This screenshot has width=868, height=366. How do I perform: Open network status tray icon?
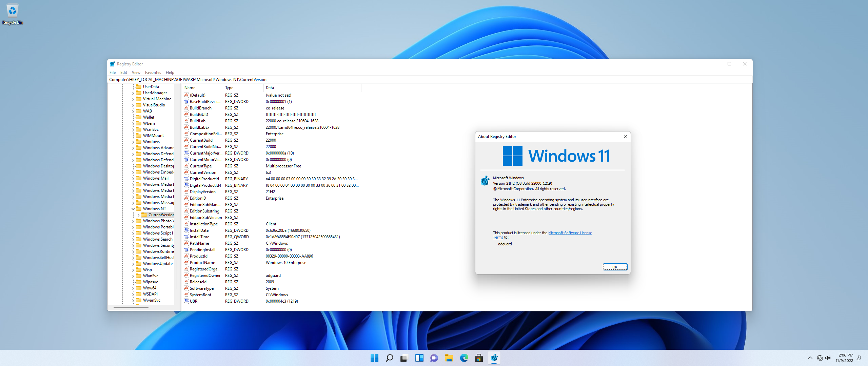820,358
